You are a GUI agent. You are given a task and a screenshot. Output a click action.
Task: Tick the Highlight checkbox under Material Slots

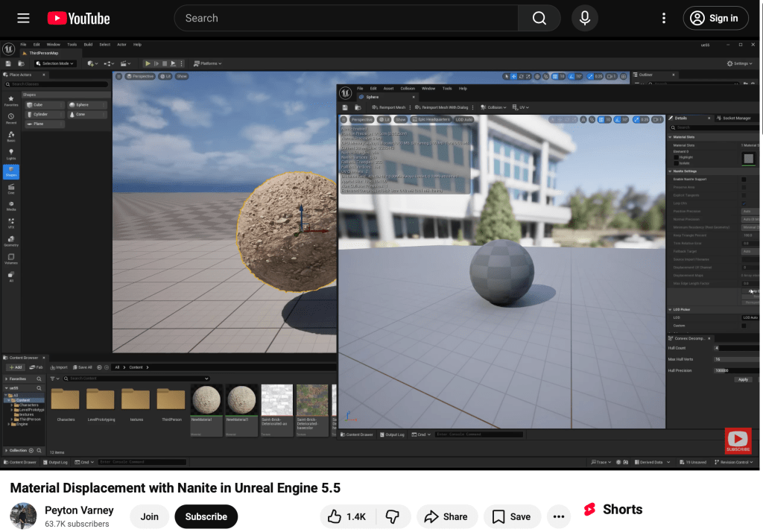coord(675,157)
